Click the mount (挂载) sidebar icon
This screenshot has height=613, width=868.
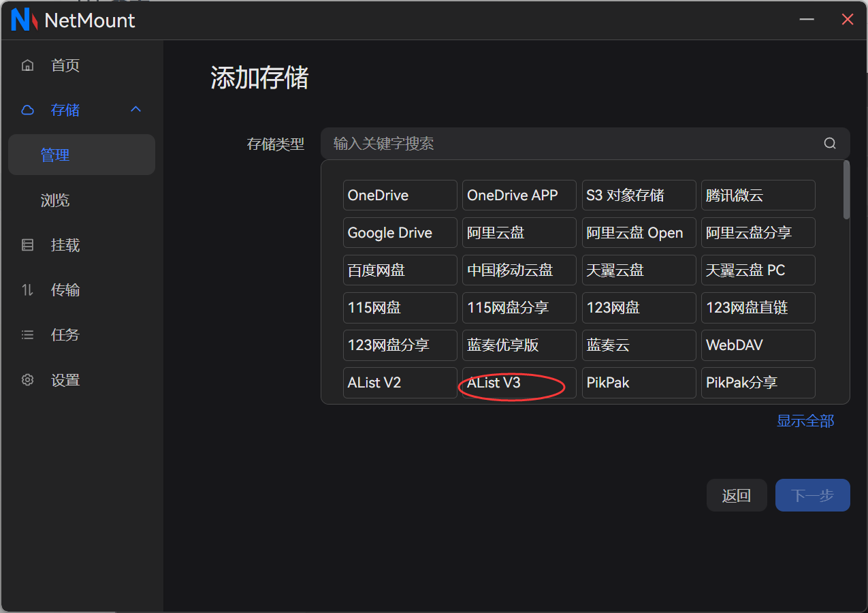28,245
